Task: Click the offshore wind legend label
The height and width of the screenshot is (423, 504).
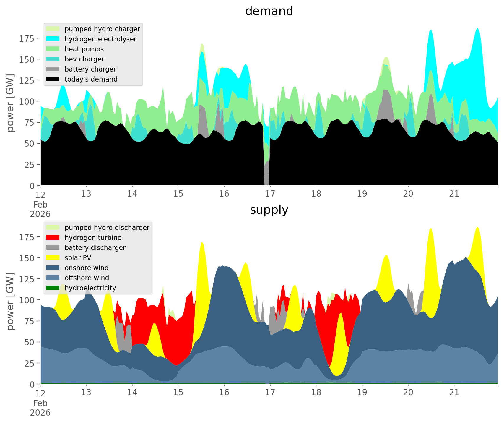Action: click(87, 278)
